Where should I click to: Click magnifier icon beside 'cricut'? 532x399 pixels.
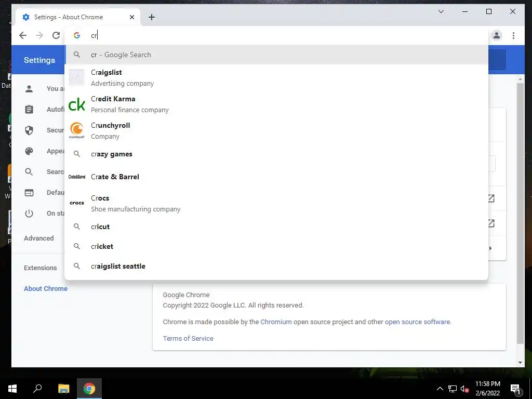[77, 227]
